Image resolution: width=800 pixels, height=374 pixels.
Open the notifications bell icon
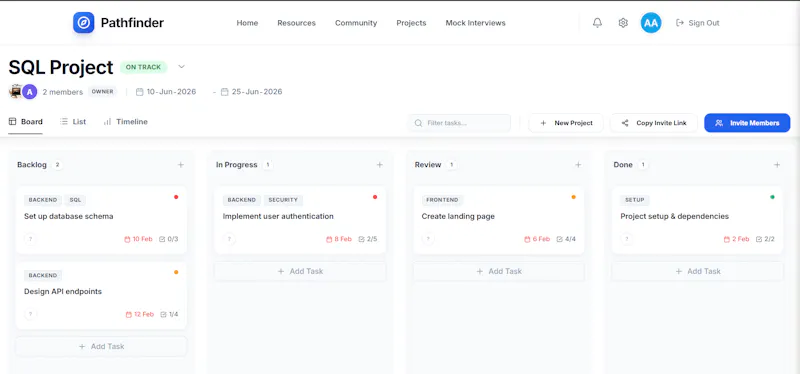597,23
